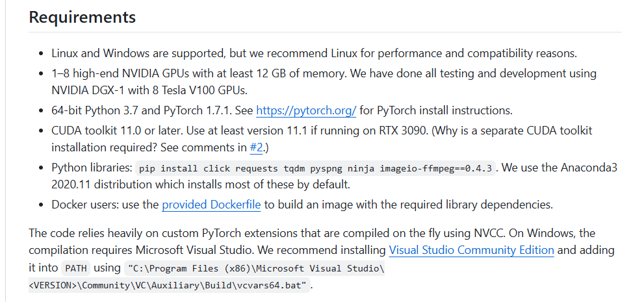644x302 pixels.
Task: Open the https://pytorch.org/ link
Action: click(x=306, y=110)
